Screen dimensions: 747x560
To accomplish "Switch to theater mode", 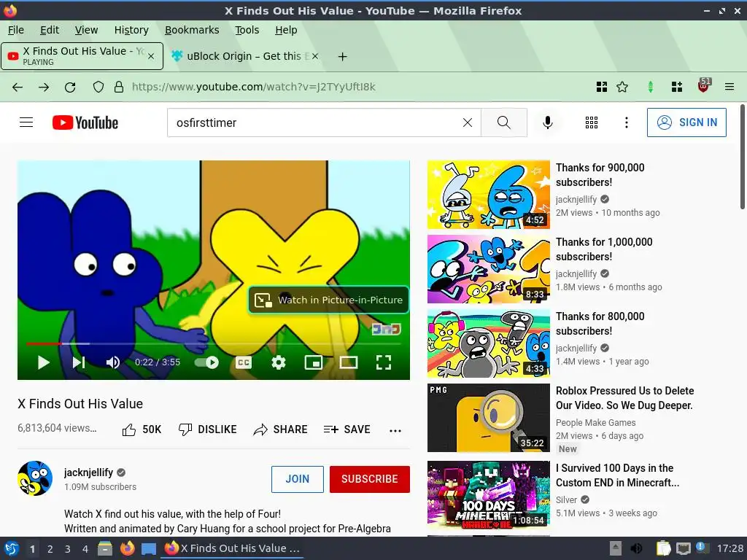I will point(349,362).
